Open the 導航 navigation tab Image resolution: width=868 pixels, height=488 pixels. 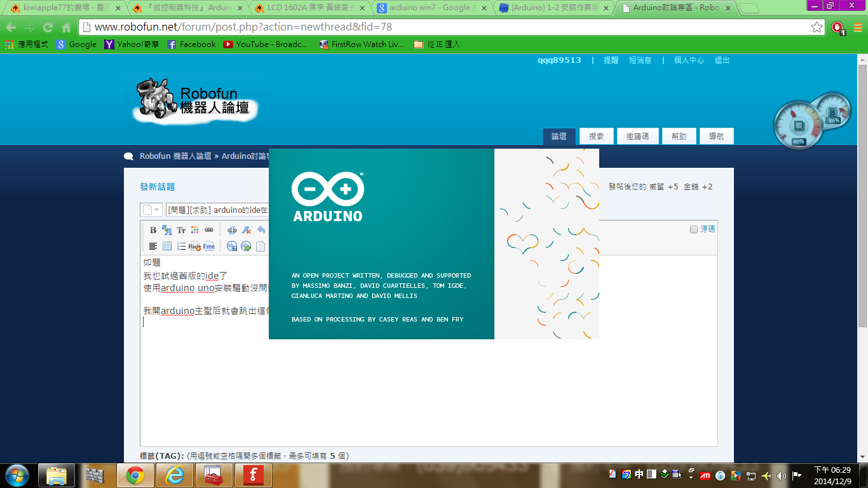717,136
